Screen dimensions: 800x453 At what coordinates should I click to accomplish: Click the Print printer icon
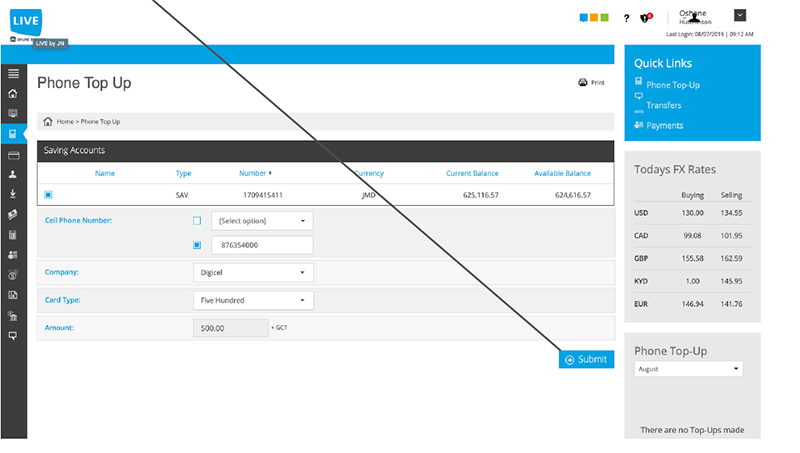[583, 82]
